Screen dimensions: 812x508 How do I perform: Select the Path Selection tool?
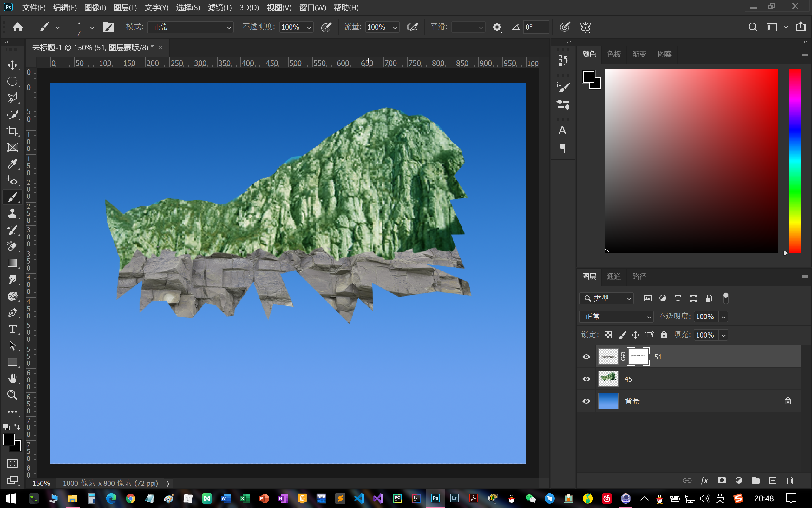(x=12, y=345)
